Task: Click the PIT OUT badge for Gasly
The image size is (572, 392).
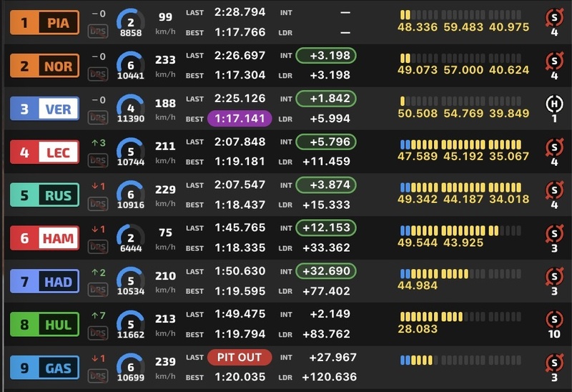Action: 240,357
